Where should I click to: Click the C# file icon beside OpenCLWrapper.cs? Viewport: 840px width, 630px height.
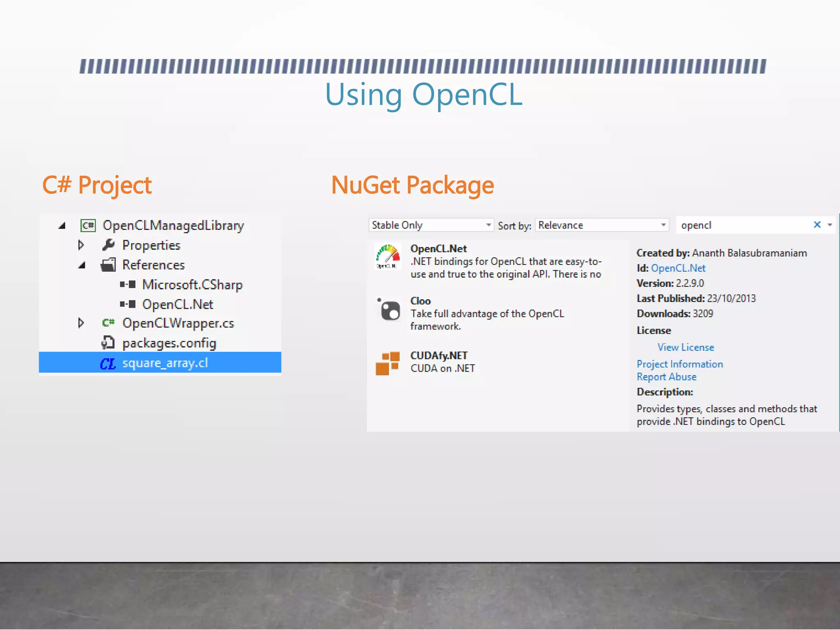108,323
